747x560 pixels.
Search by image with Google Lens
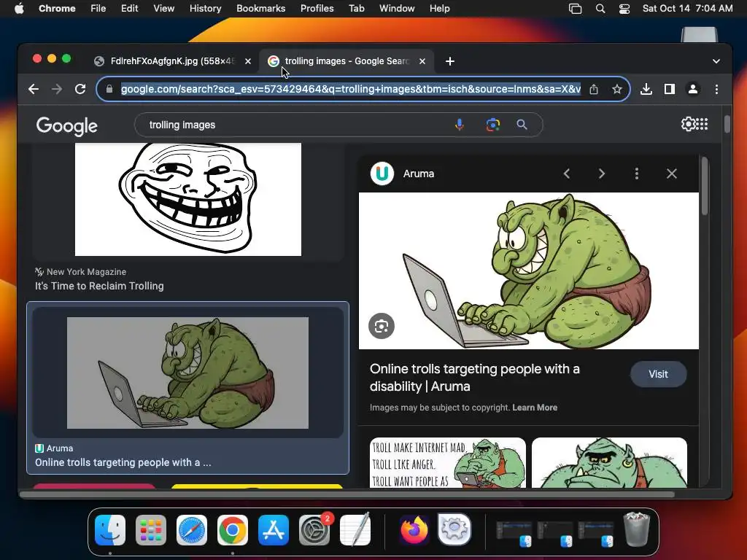tap(492, 125)
